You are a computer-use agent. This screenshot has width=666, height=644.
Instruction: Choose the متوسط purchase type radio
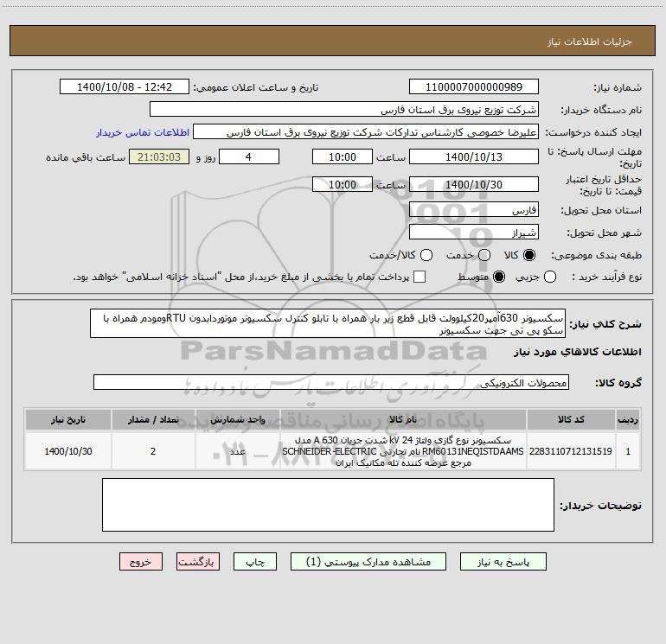[499, 277]
